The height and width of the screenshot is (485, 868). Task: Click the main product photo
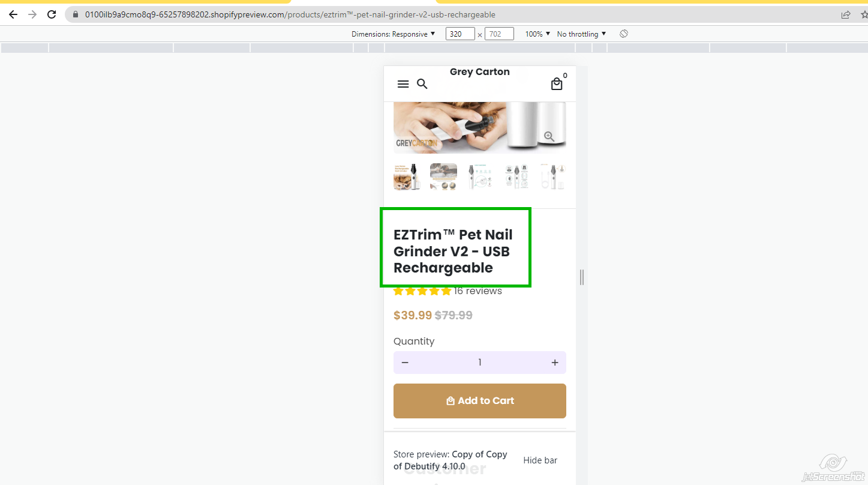(x=480, y=127)
